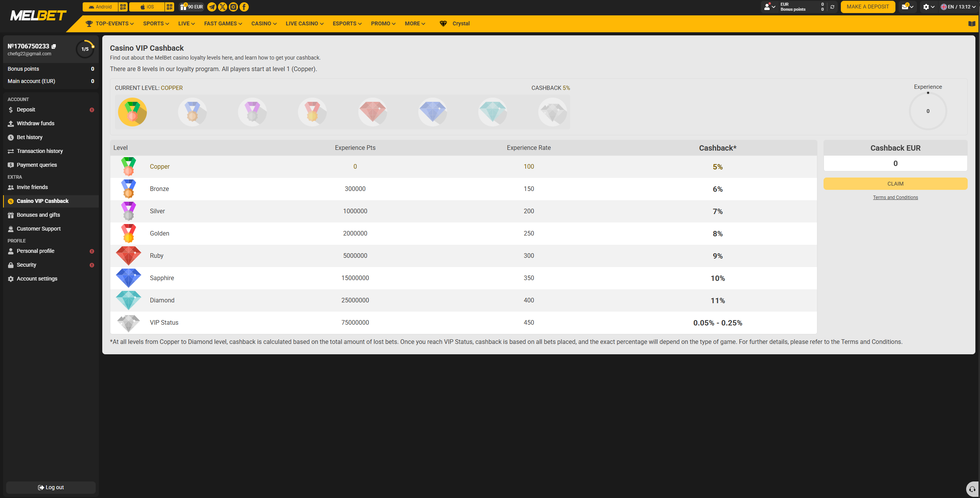Screen dimensions: 980x498
Task: Click the profile completion 1/5 indicator
Action: coord(85,49)
